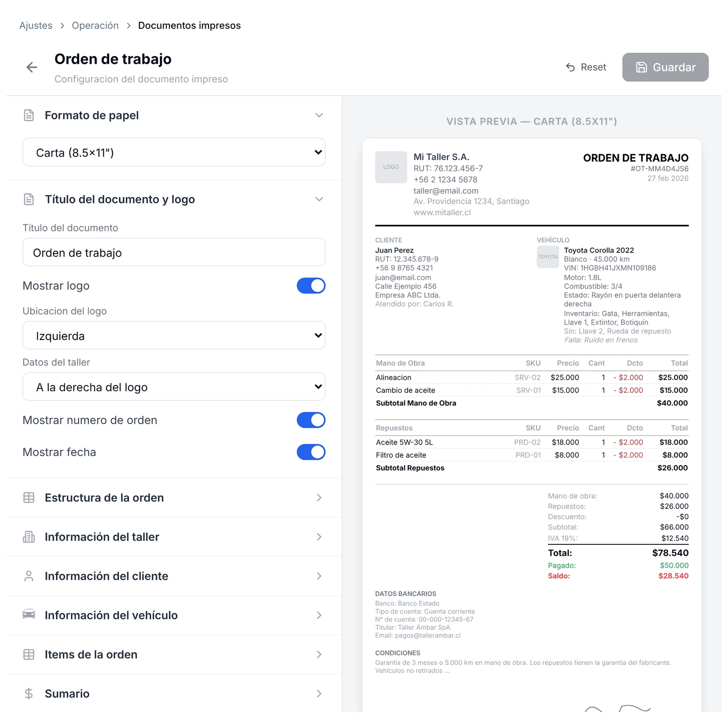Click the Título del documento text field

pos(174,252)
